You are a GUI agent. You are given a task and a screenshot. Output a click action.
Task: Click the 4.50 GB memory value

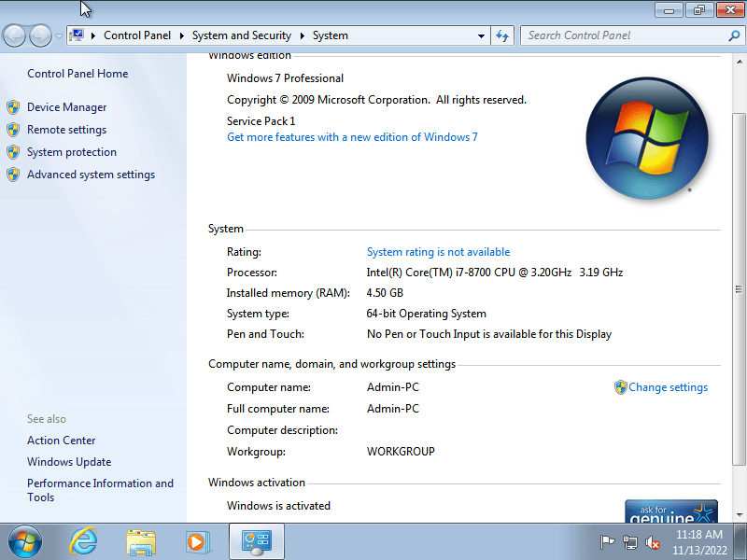[x=385, y=293]
